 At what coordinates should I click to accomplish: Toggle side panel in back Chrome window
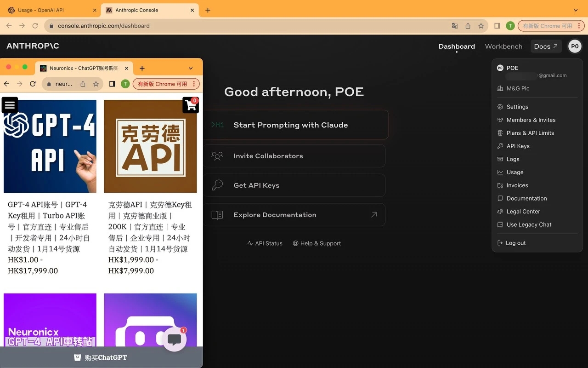coord(497,26)
